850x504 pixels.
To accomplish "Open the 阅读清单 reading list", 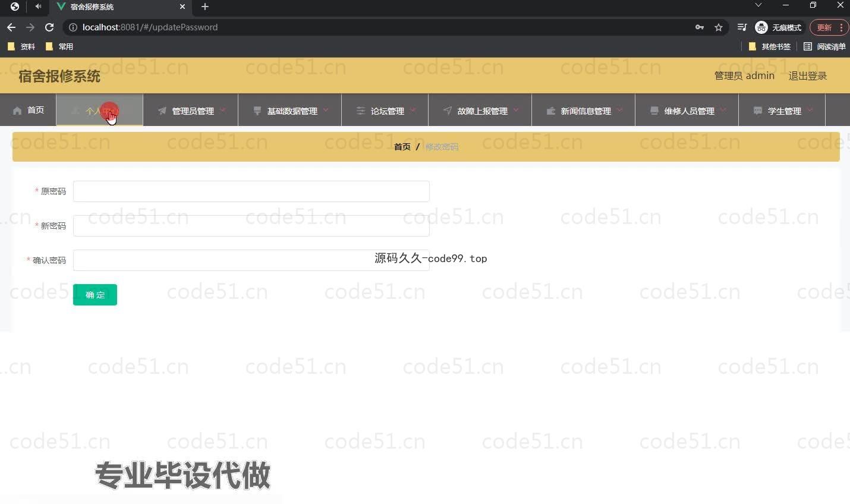I will click(x=824, y=46).
